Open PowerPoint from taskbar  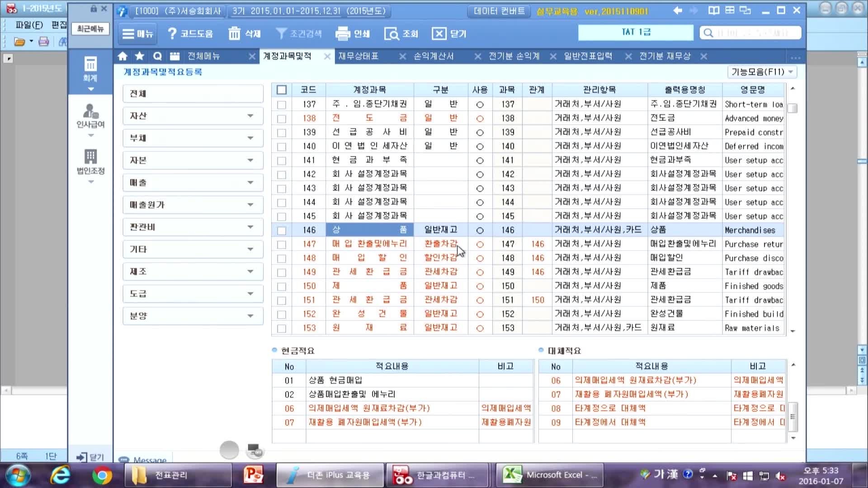point(253,475)
